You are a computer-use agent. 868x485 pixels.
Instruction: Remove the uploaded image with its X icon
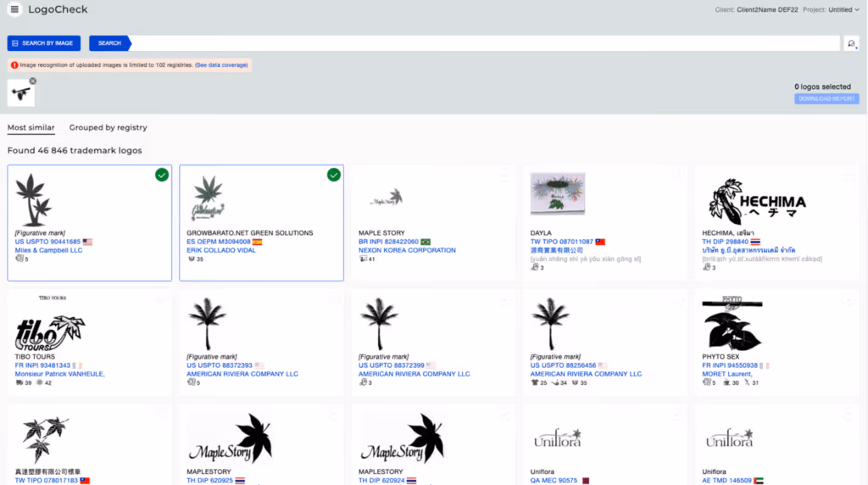(x=33, y=81)
